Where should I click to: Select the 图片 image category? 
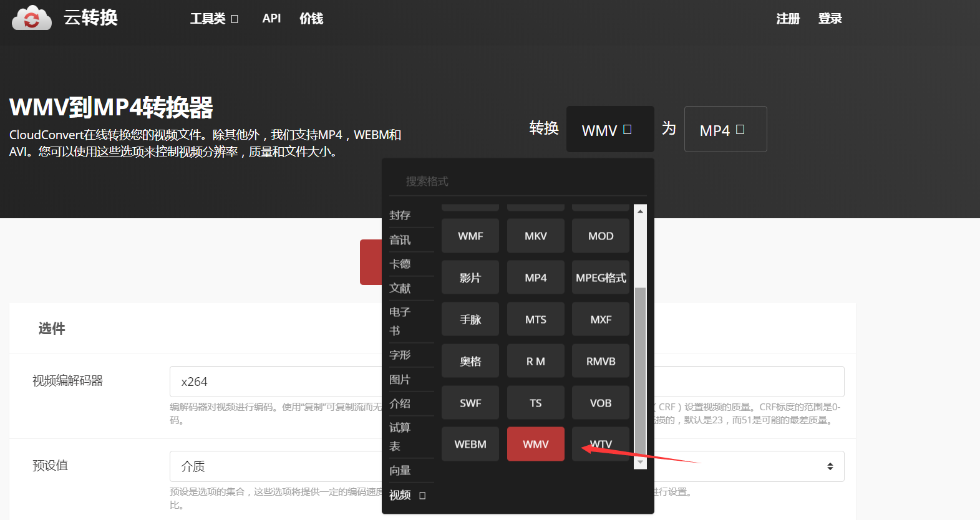click(x=400, y=379)
